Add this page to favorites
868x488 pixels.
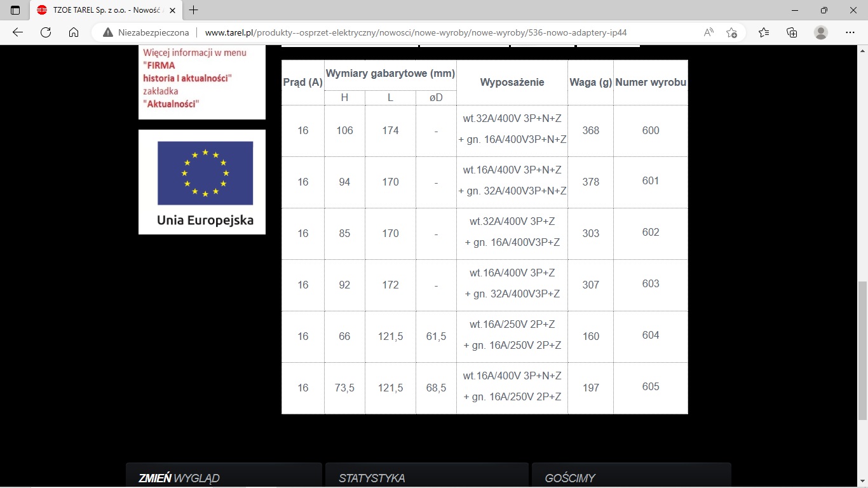[732, 32]
